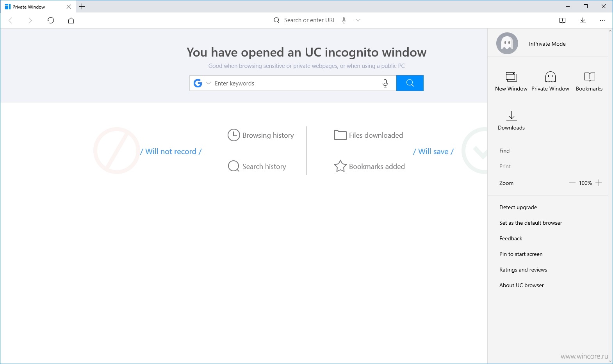Go back with the back arrow
Viewport: 613px width, 364px height.
[11, 20]
